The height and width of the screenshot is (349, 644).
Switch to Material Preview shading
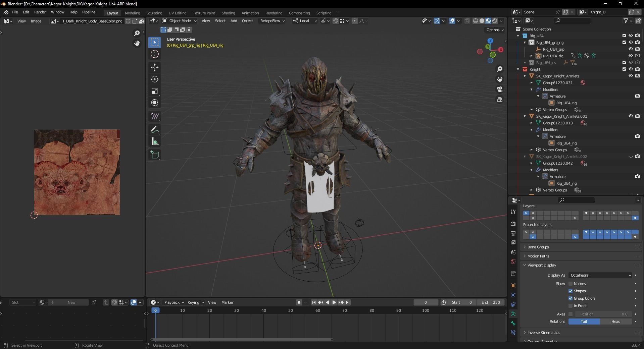tap(488, 21)
